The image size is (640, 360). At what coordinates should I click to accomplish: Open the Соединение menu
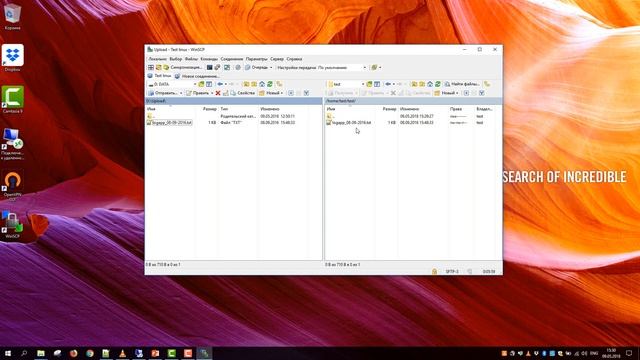(231, 59)
